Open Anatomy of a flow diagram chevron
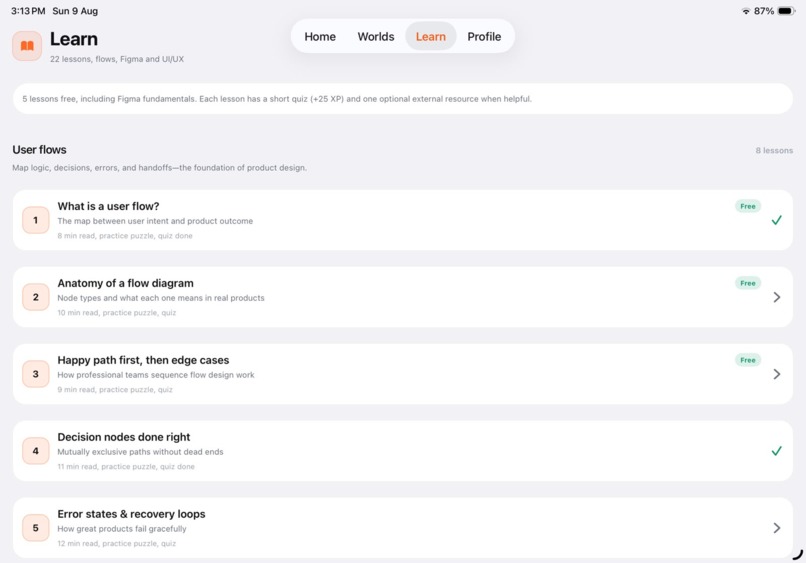Screen dimensions: 806x563 click(777, 297)
